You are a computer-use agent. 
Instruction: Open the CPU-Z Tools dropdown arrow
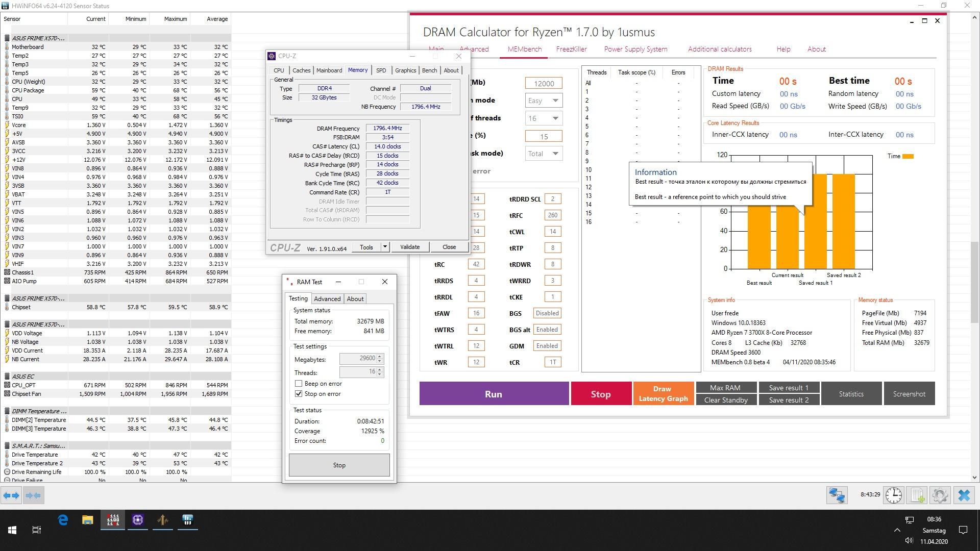click(385, 247)
